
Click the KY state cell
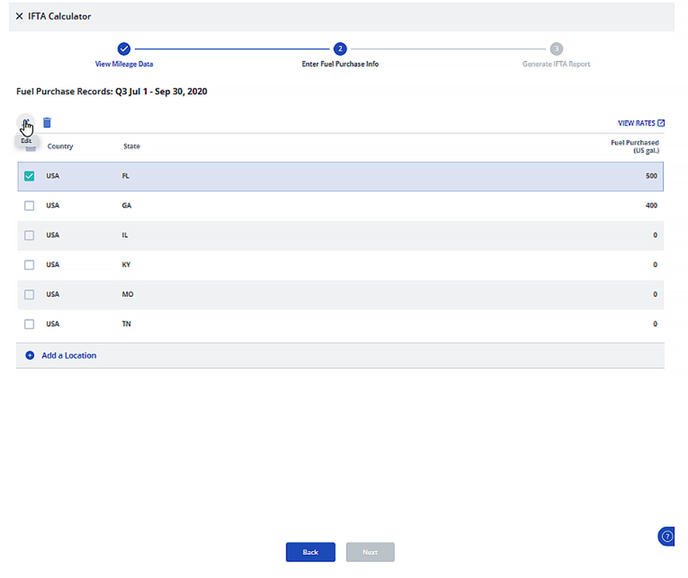pos(126,265)
